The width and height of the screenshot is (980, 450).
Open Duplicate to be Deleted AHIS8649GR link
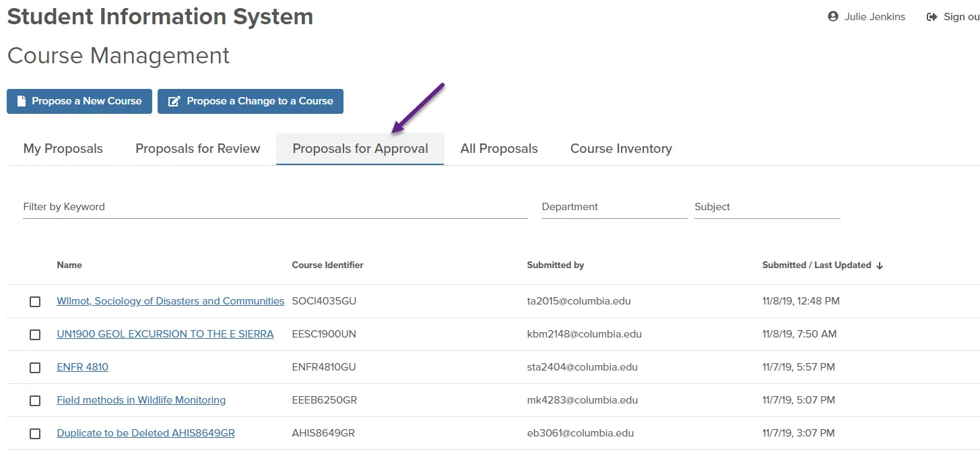(x=145, y=433)
